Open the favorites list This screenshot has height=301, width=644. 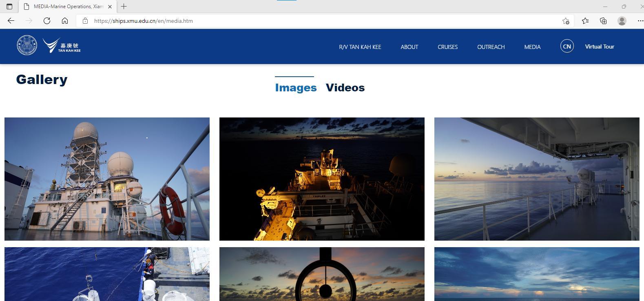click(585, 21)
